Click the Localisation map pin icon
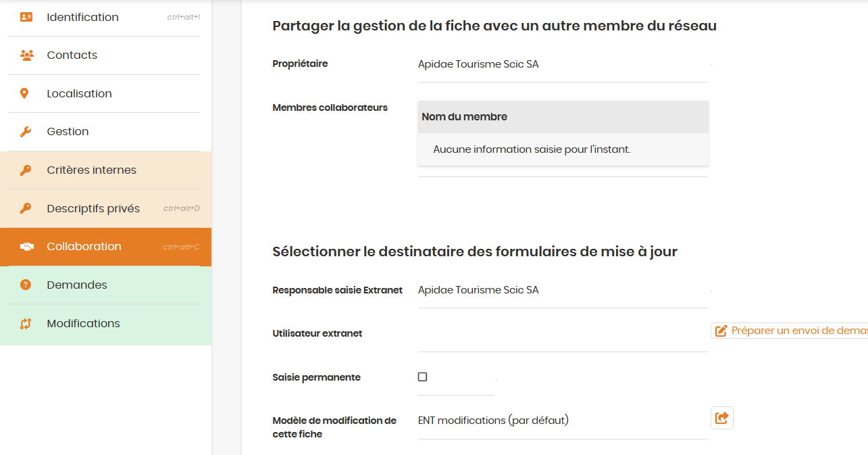The image size is (868, 455). pos(25,93)
